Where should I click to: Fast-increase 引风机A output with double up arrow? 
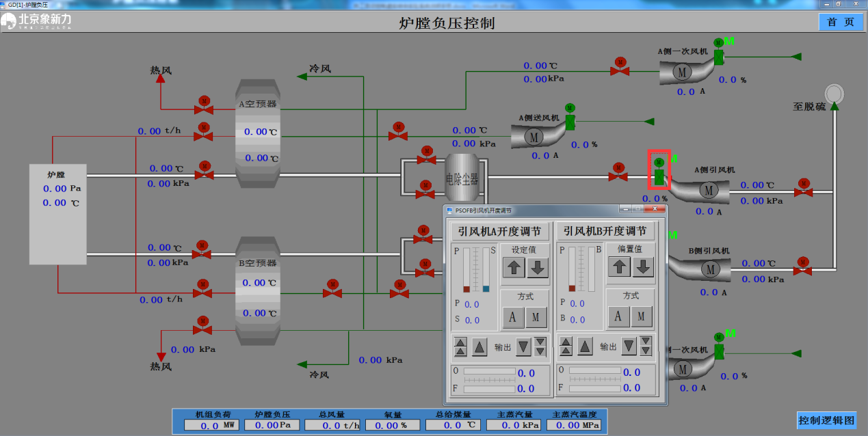tap(461, 346)
